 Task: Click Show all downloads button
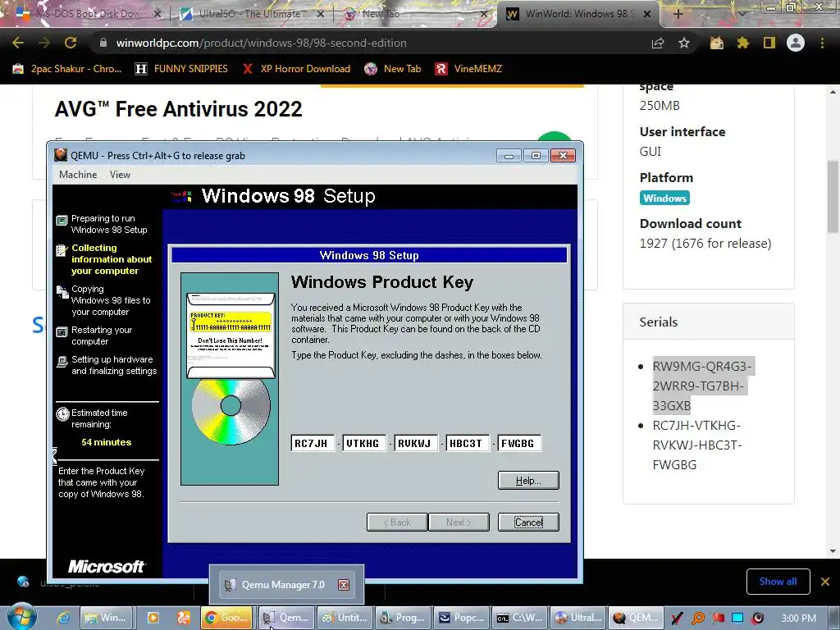pos(778,582)
